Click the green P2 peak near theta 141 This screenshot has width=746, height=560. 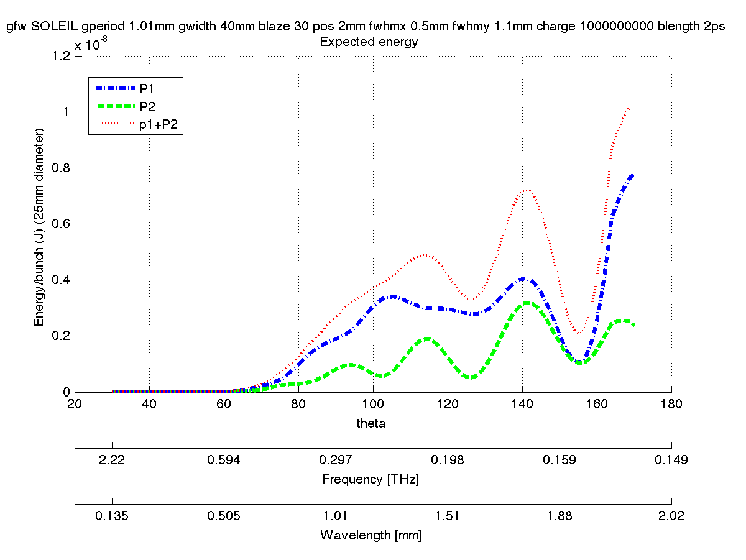[527, 303]
